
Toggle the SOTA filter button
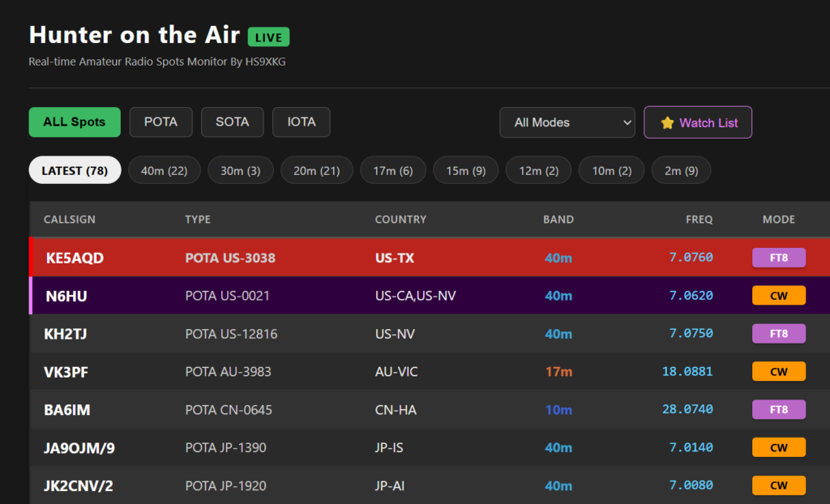pyautogui.click(x=232, y=122)
